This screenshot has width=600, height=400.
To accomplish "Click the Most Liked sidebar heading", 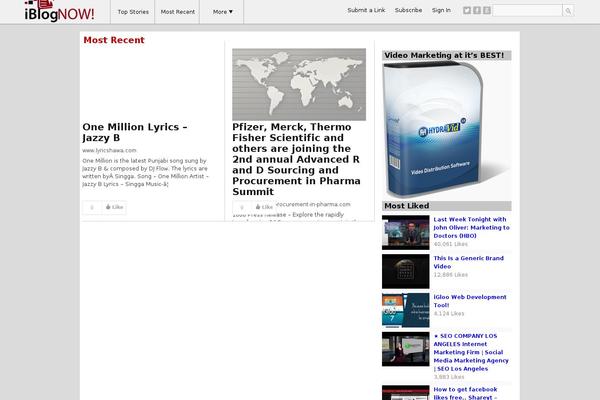I will [x=447, y=206].
